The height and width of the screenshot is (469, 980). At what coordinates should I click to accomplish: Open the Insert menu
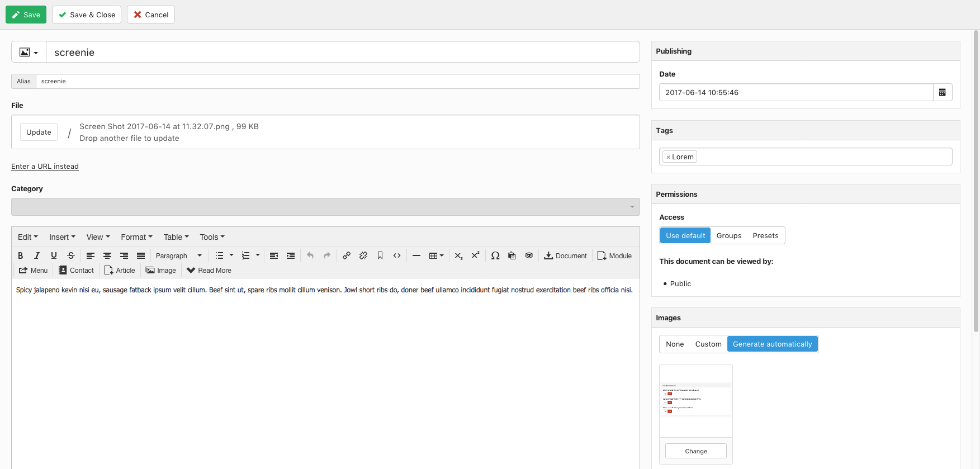click(62, 237)
